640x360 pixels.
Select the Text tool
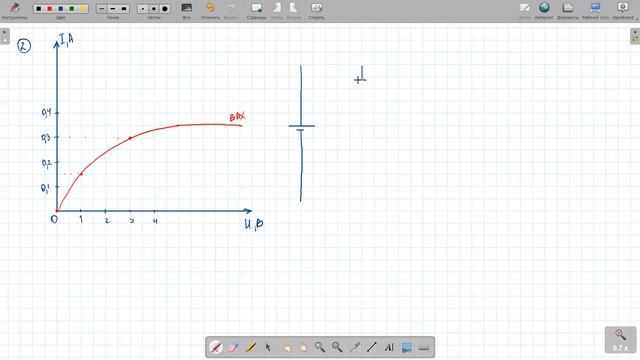pos(389,347)
